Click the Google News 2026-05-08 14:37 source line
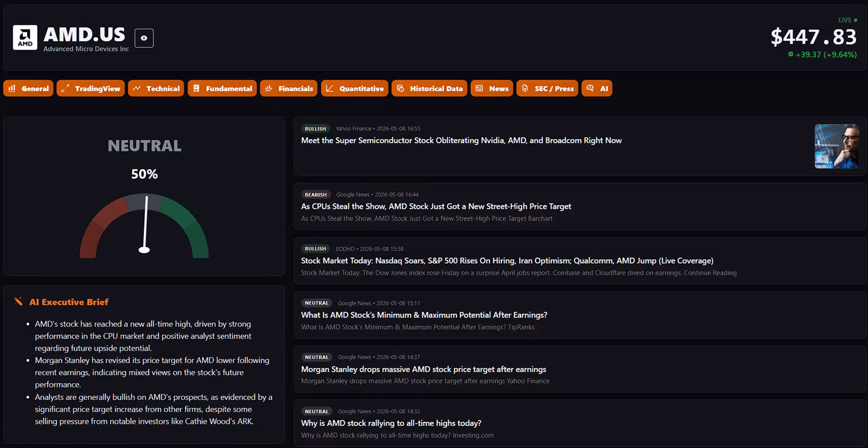This screenshot has height=448, width=868. click(x=379, y=357)
